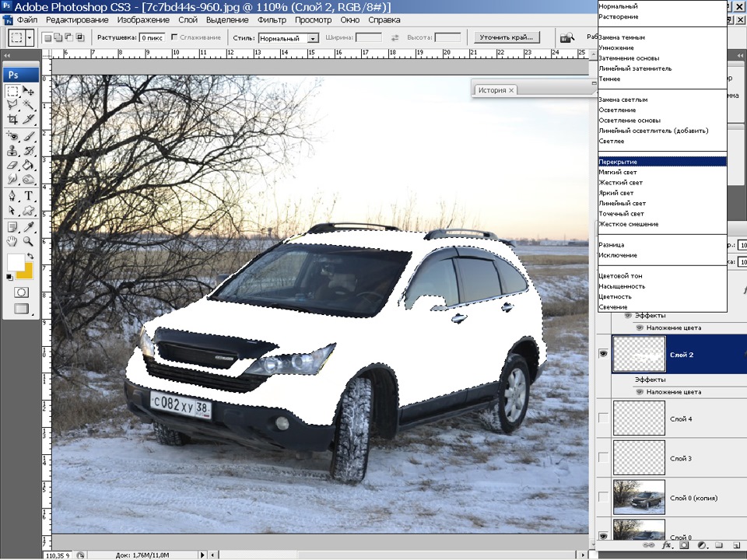The width and height of the screenshot is (747, 560).
Task: Select the Sponge tool
Action: pos(29,180)
